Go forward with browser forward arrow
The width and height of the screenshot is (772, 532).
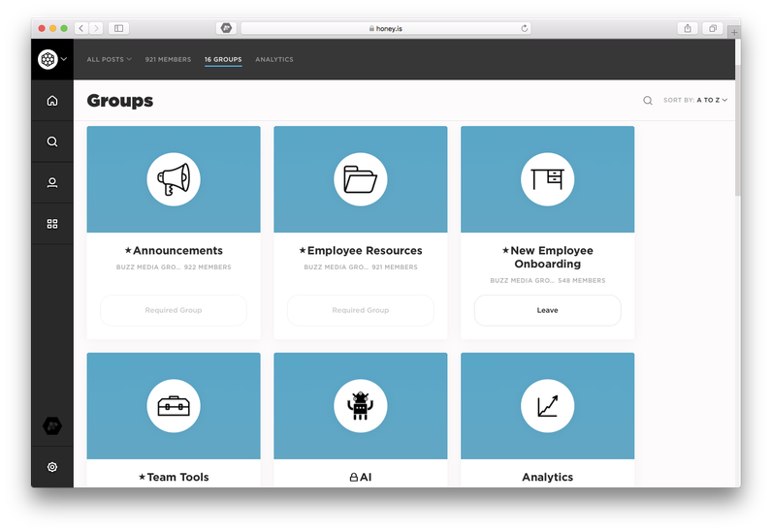pos(97,28)
